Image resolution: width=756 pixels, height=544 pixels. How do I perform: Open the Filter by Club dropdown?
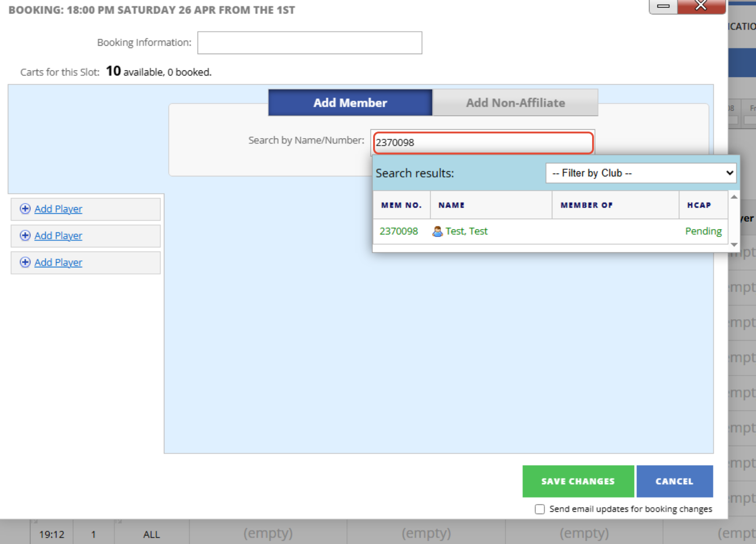point(641,173)
